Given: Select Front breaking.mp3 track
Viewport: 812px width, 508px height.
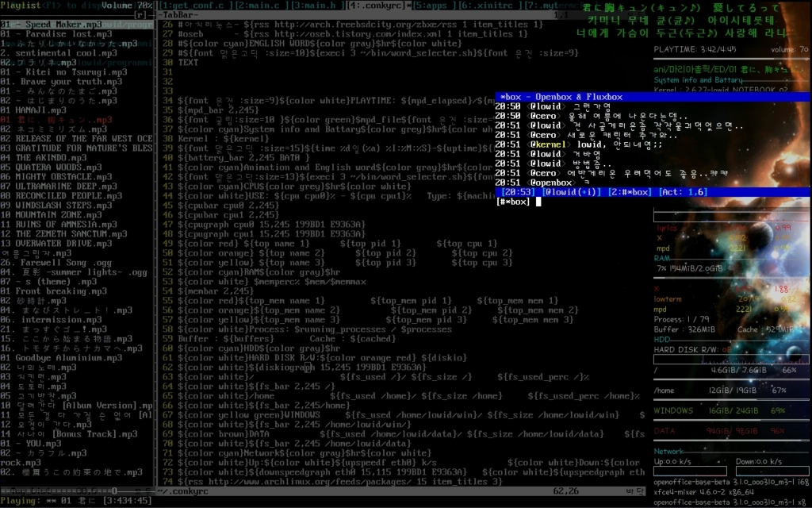Looking at the screenshot, I should [53, 291].
